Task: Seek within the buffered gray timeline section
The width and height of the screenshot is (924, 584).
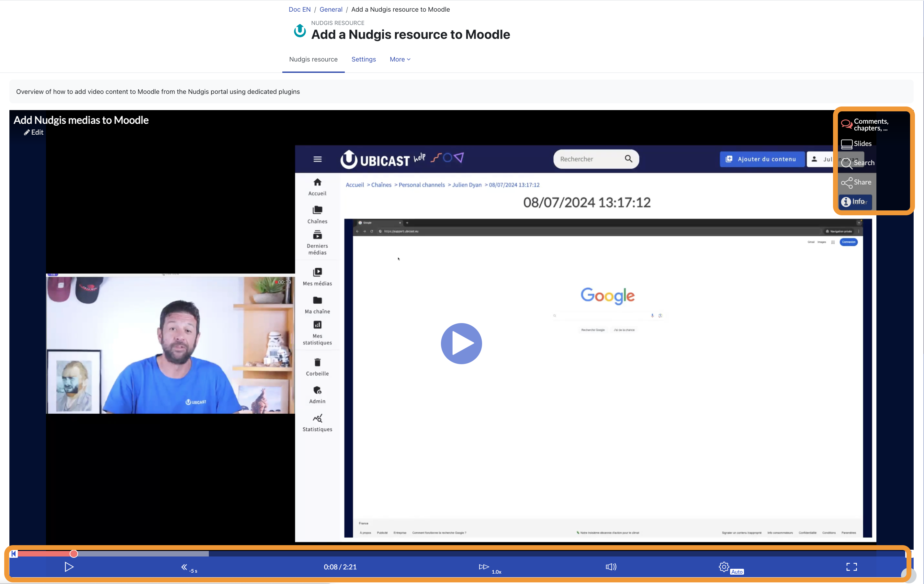Action: (143, 554)
